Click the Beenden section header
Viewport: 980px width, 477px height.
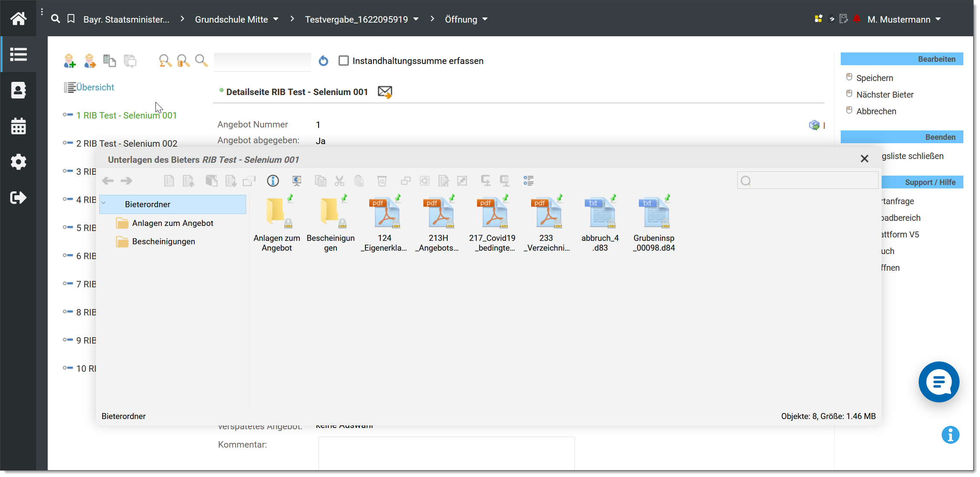pyautogui.click(x=902, y=137)
